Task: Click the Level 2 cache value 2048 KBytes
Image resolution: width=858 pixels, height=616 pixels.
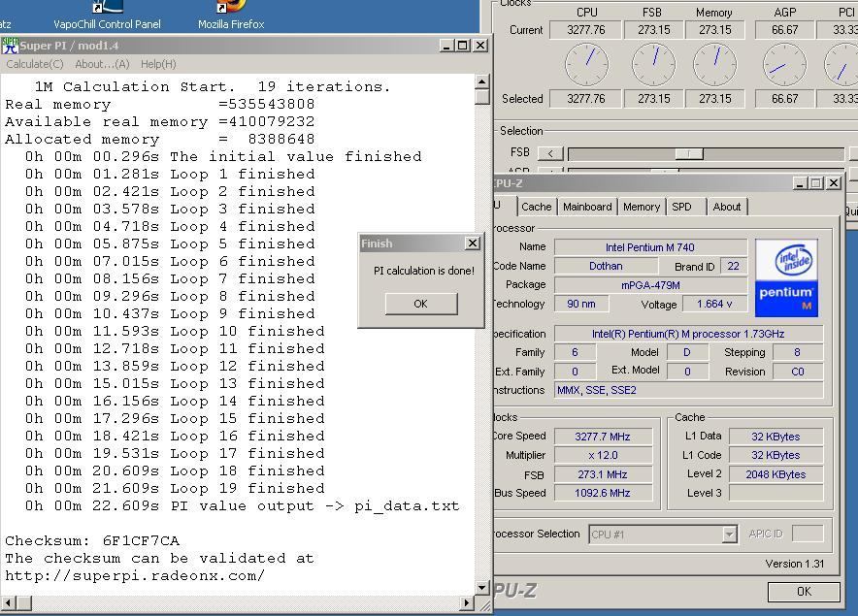Action: 775,474
